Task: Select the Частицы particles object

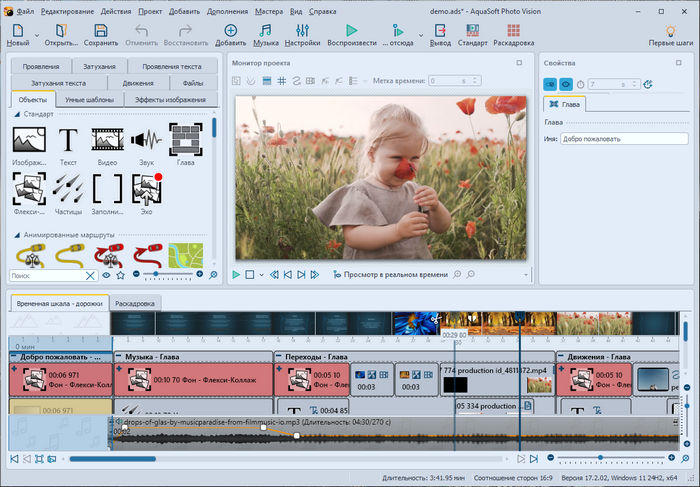Action: click(x=68, y=190)
